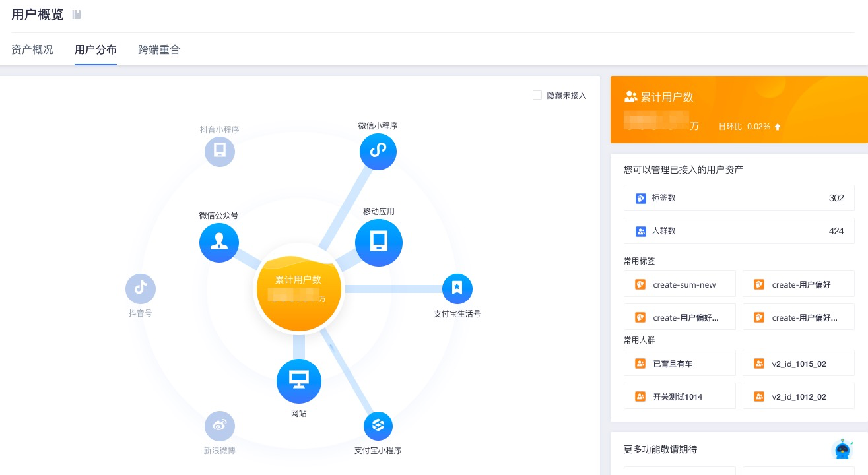
Task: Click the 日环比 0.02% text
Action: (745, 127)
